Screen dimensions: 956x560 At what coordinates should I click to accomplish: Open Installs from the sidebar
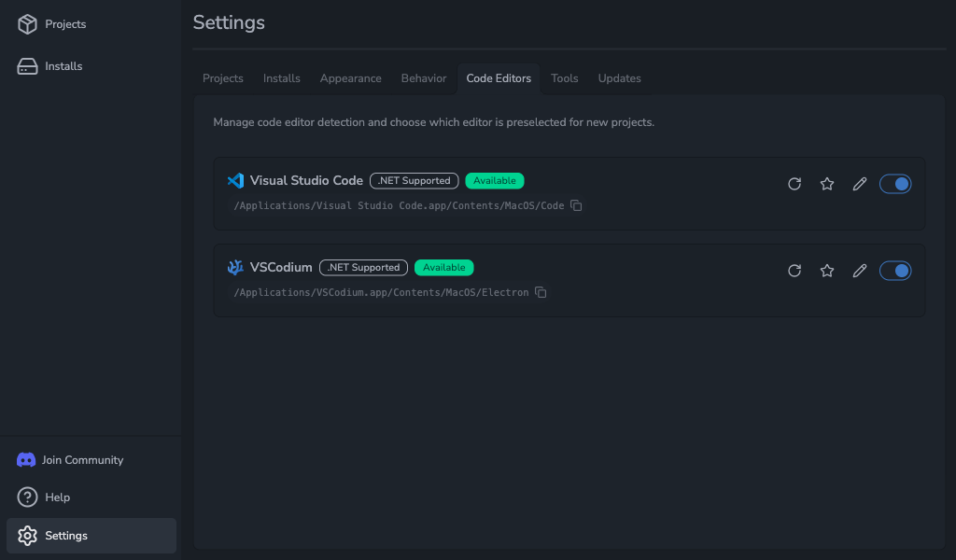91,66
